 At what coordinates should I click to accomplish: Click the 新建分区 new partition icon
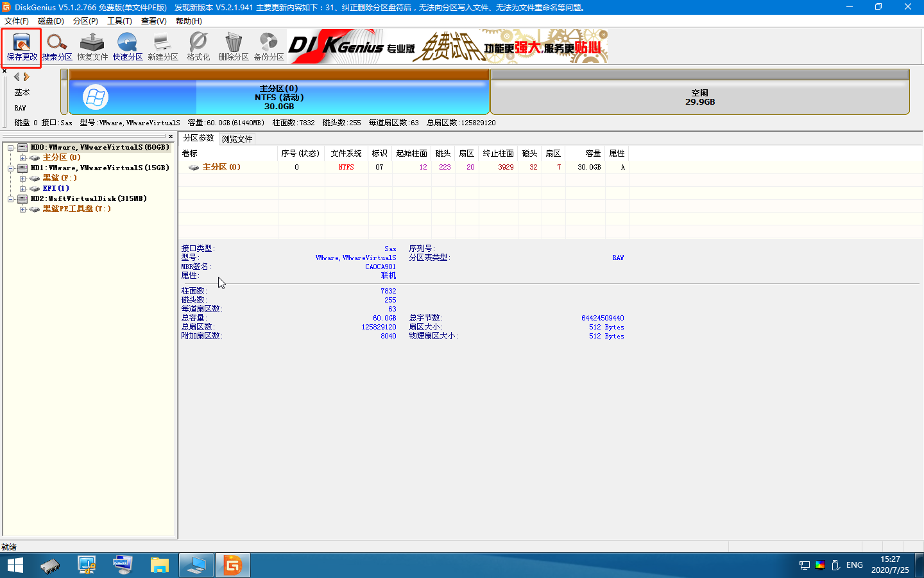[x=163, y=47]
